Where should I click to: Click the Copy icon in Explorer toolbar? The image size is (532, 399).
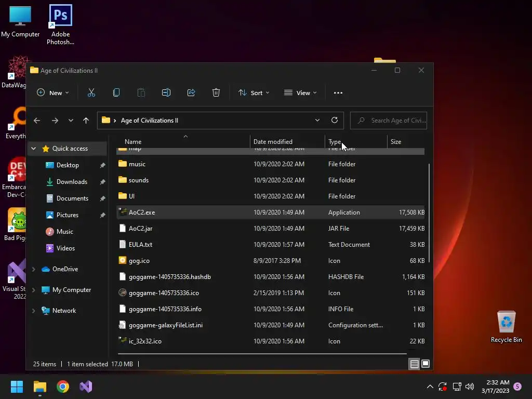116,92
